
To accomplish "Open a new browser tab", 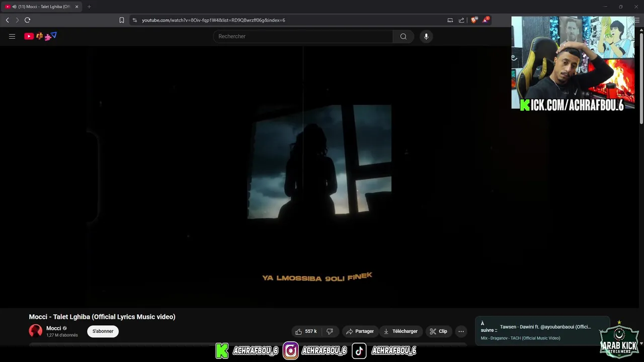I will tap(89, 7).
